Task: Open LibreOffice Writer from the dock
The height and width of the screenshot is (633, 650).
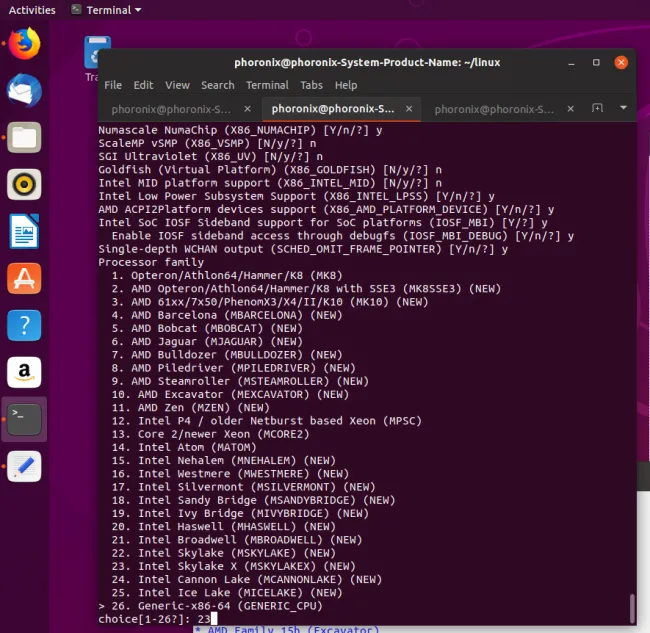Action: [24, 231]
